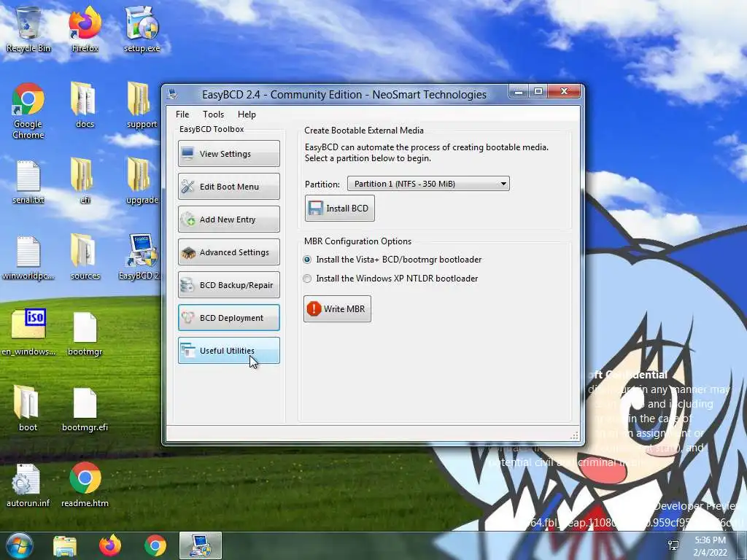
Task: Select the Recycle Bin desktop icon
Action: [28, 29]
